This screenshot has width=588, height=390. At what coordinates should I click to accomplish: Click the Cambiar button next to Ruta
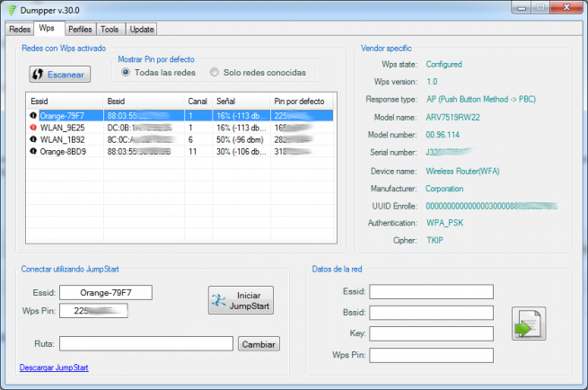pos(259,344)
